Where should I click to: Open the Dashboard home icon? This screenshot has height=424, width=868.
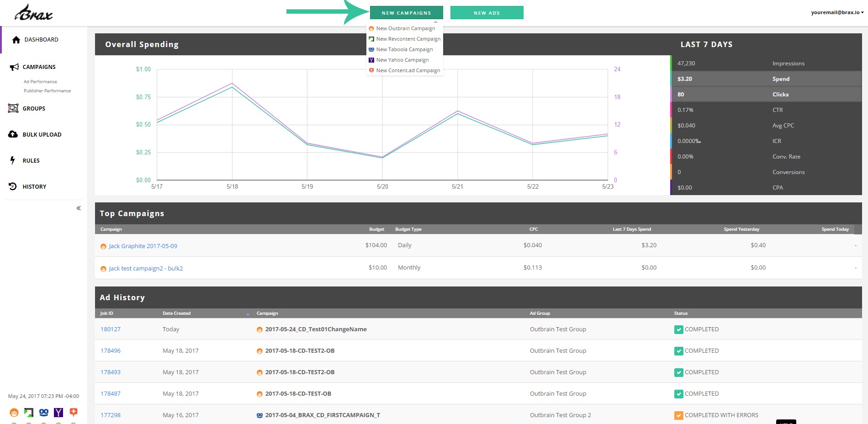[x=16, y=40]
